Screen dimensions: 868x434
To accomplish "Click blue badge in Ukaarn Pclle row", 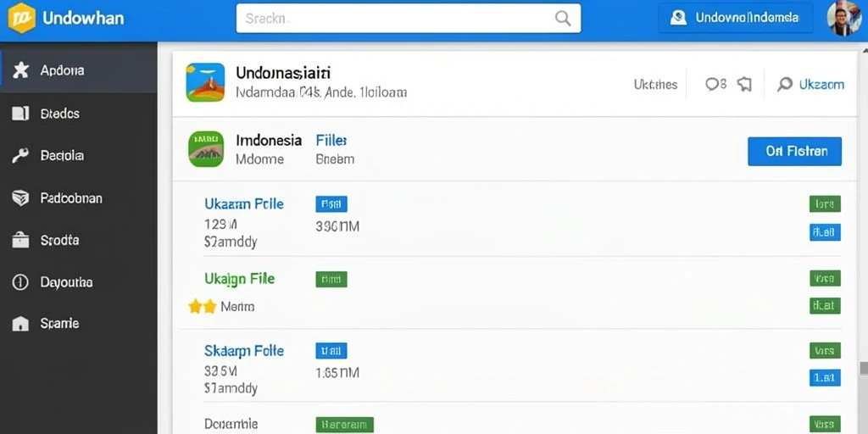I will point(825,232).
